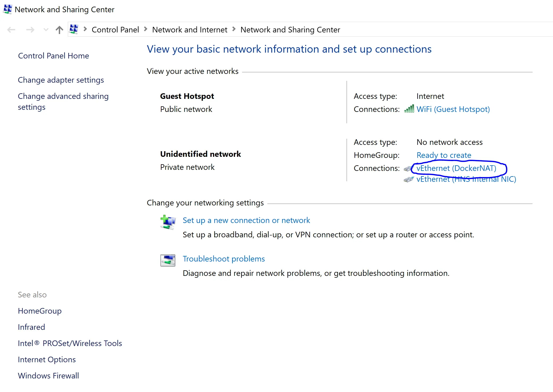This screenshot has height=392, width=553.
Task: Click the vEthernet (HNS Internal NIC) adapter icon
Action: point(409,179)
